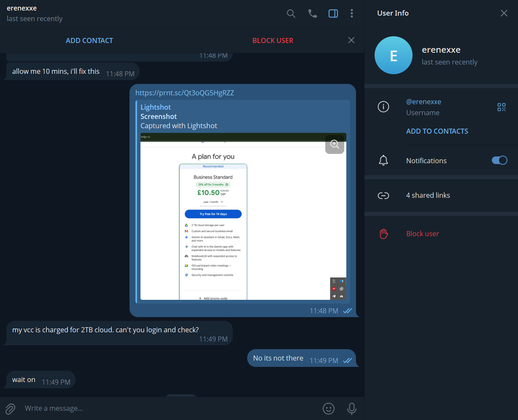Click the shared links chain icon
518x420 pixels.
click(x=383, y=195)
